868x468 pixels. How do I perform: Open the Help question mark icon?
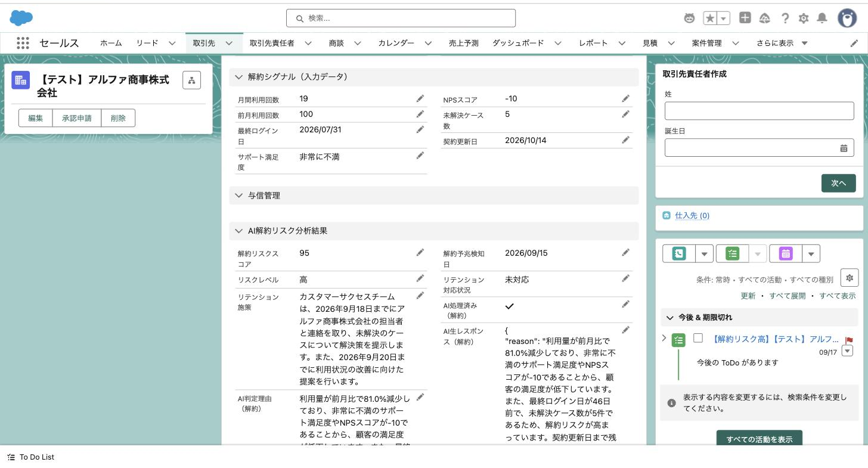785,18
